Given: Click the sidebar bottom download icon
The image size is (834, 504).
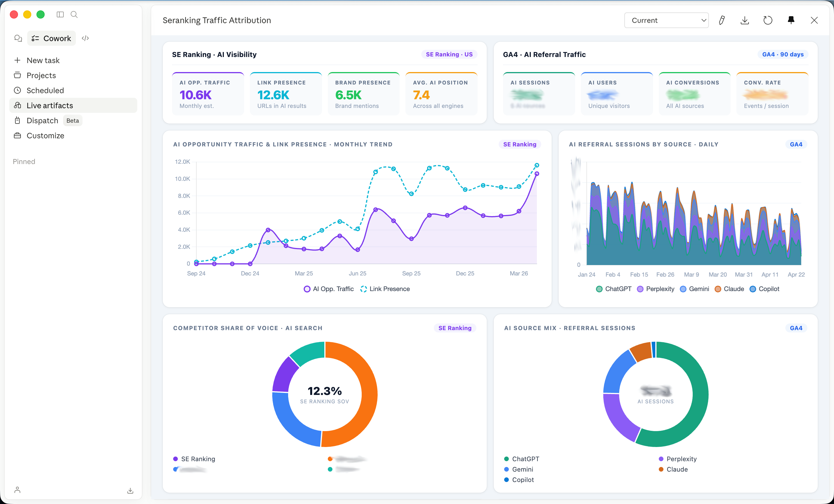Looking at the screenshot, I should [130, 490].
